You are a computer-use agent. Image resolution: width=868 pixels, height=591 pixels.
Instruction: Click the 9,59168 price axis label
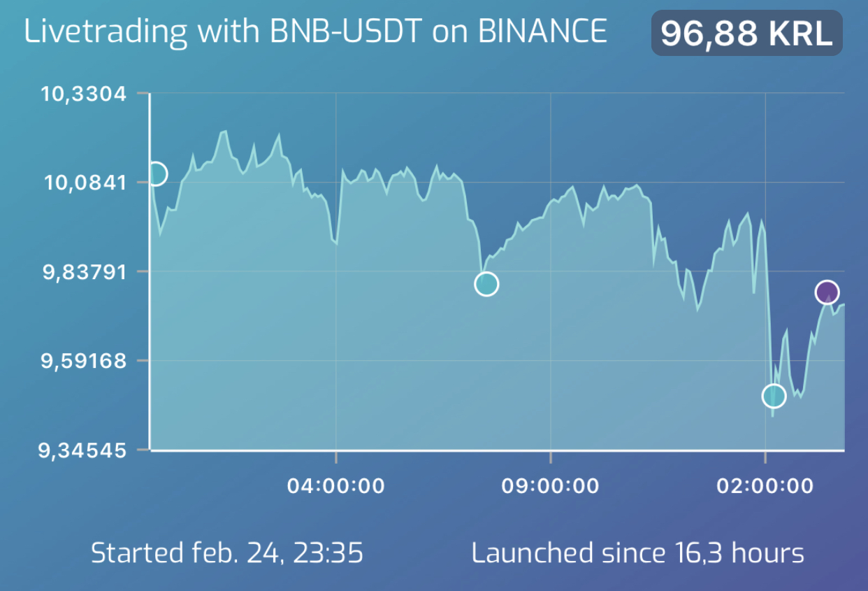click(85, 361)
